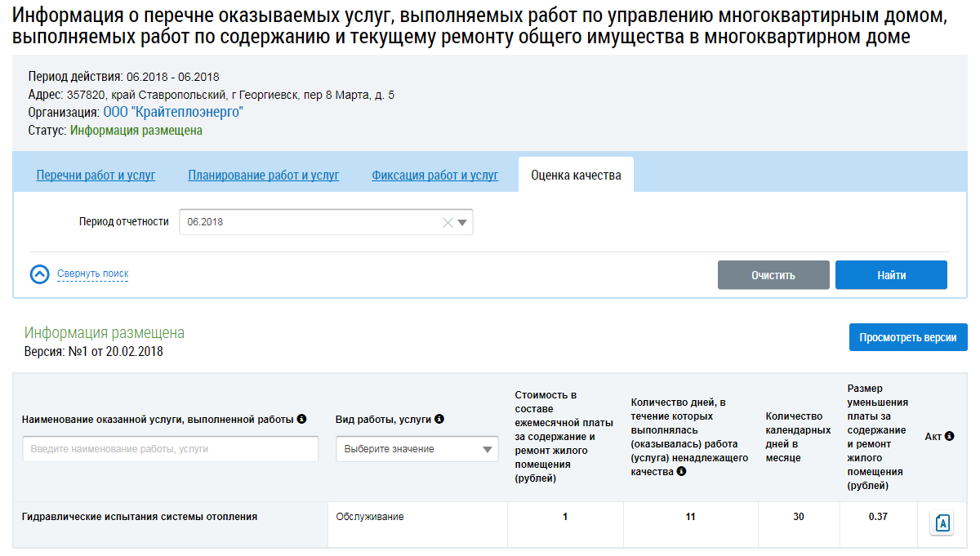Viewport: 980px width, 556px height.
Task: Go to Фиксация работ и услуг tab
Action: click(434, 175)
